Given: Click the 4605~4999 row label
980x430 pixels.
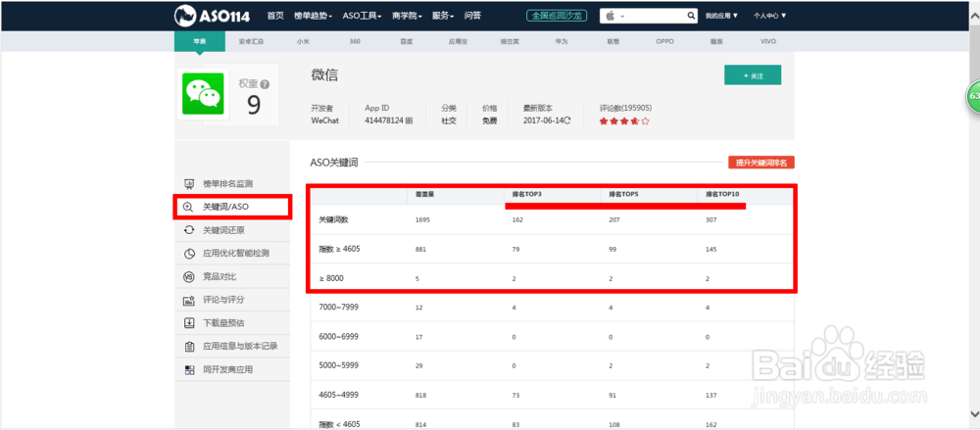Looking at the screenshot, I should 338,395.
